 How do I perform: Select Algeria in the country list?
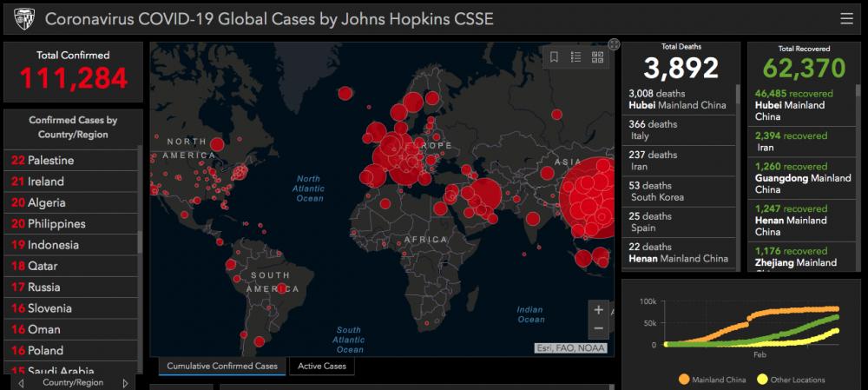pos(71,202)
